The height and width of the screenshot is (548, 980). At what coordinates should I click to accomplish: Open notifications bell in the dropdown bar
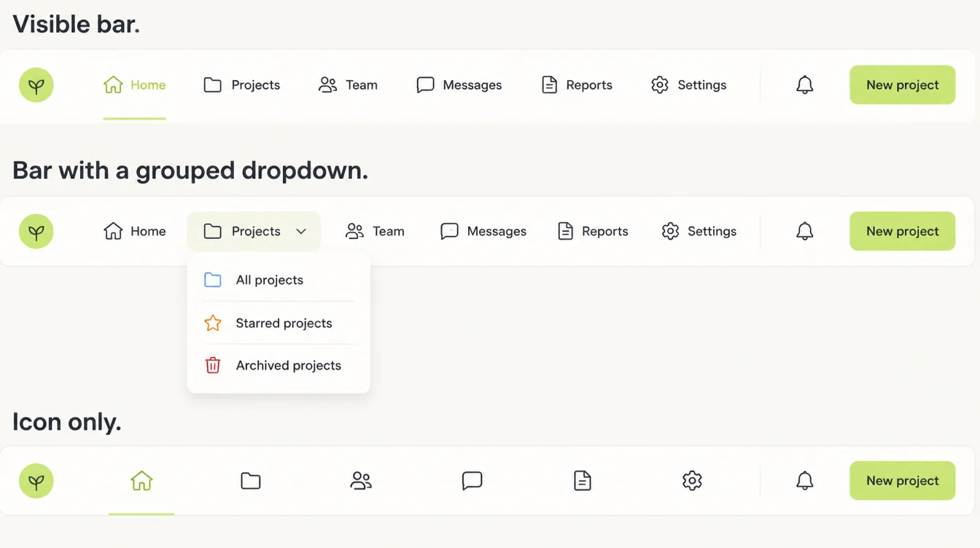(804, 232)
